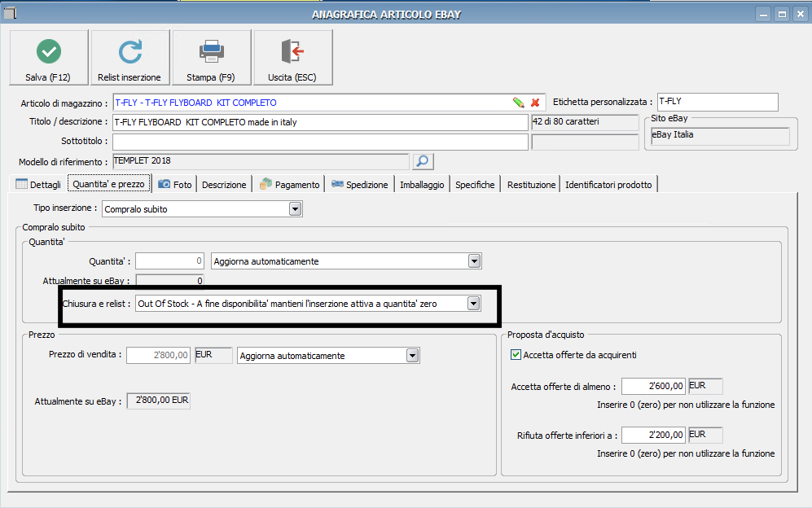Click the Prezzo di vendita amount field
Screen dimensions: 812x508
[x=159, y=355]
